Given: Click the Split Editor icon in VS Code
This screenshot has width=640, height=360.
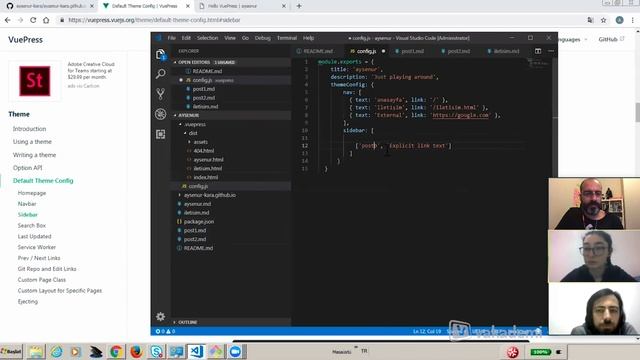Looking at the screenshot, I should (x=538, y=51).
